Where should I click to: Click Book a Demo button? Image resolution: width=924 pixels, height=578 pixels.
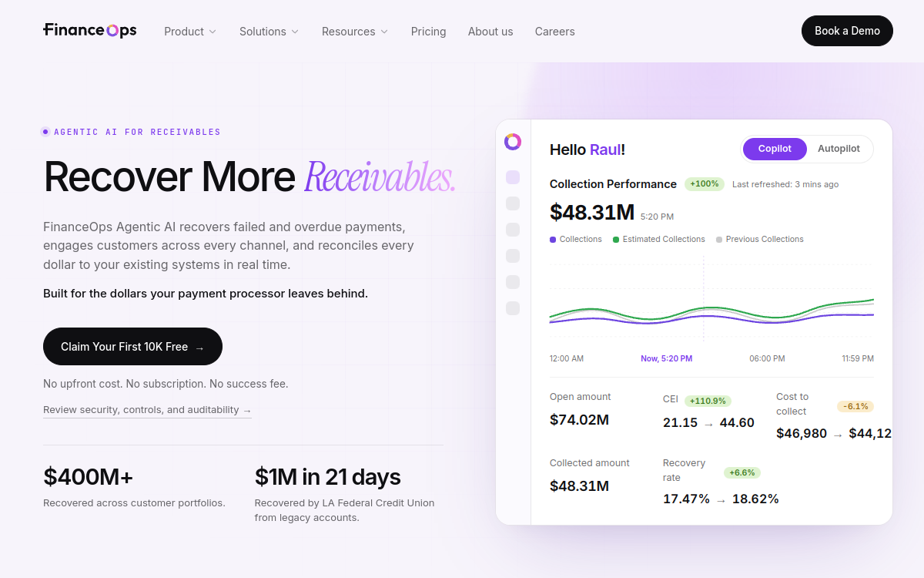point(847,31)
